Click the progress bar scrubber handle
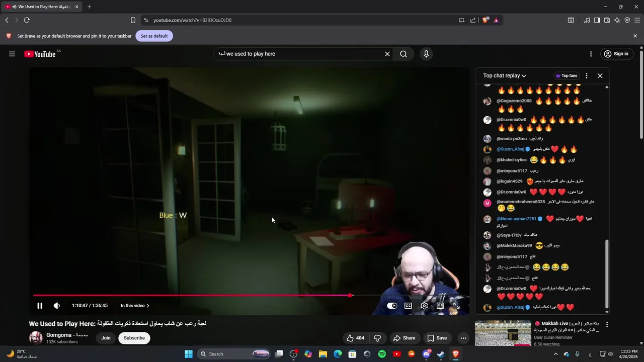The height and width of the screenshot is (362, 644). tap(350, 296)
